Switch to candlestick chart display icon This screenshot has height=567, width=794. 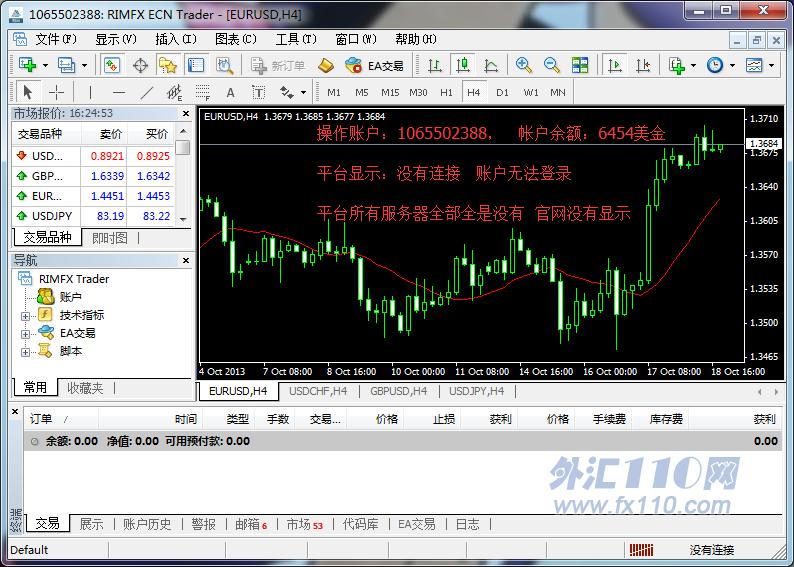coord(463,65)
